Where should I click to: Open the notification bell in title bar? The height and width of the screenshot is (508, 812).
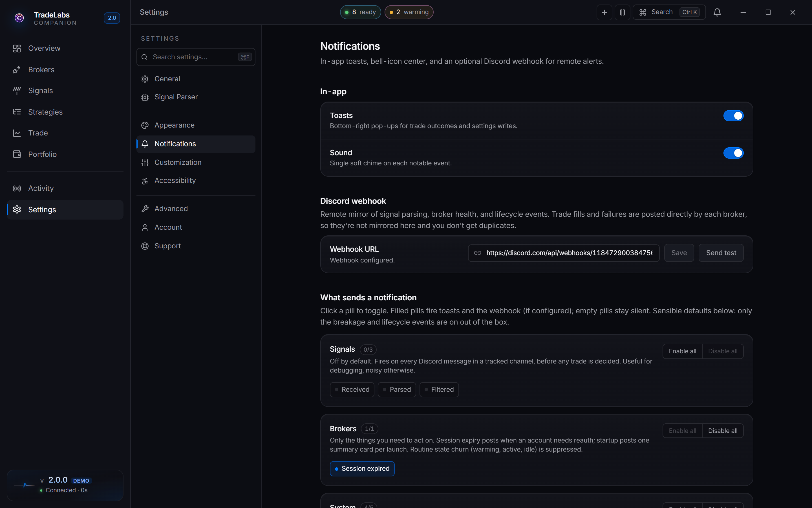tap(717, 12)
